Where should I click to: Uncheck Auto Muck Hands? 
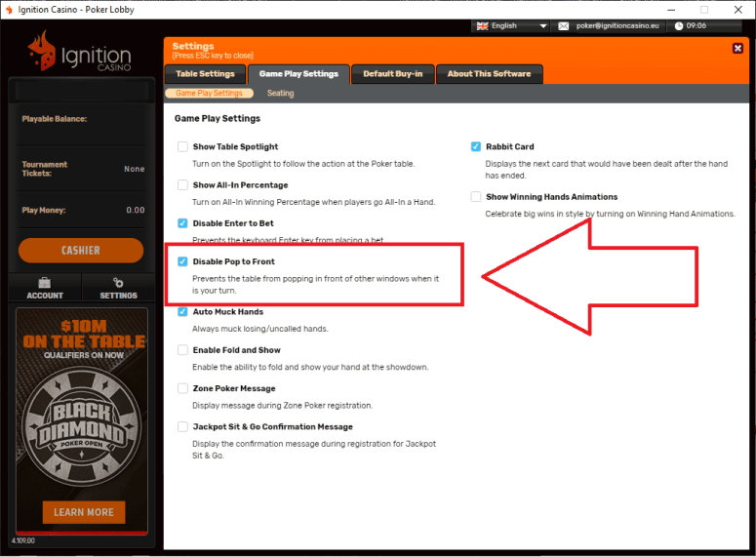coord(182,311)
